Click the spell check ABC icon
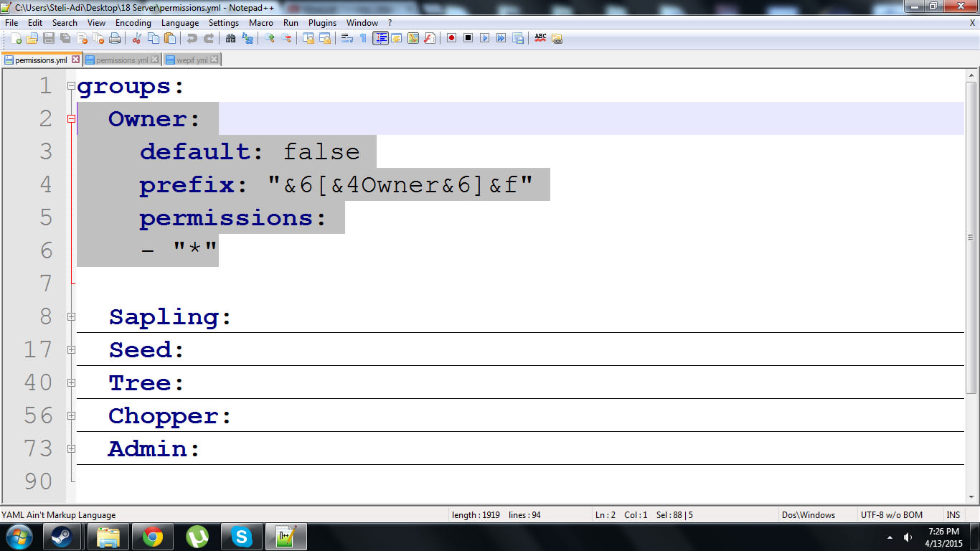The image size is (980, 551). pyautogui.click(x=540, y=38)
